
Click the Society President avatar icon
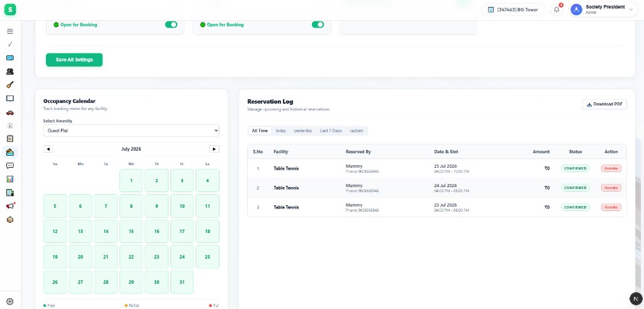pyautogui.click(x=576, y=10)
